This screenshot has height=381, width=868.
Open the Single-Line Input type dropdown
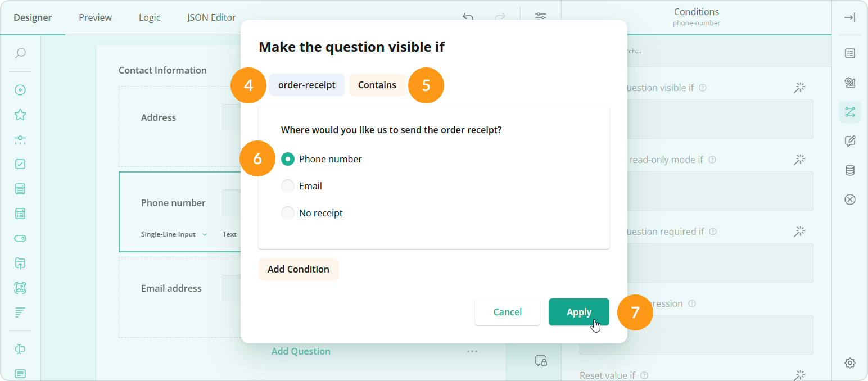pyautogui.click(x=174, y=234)
